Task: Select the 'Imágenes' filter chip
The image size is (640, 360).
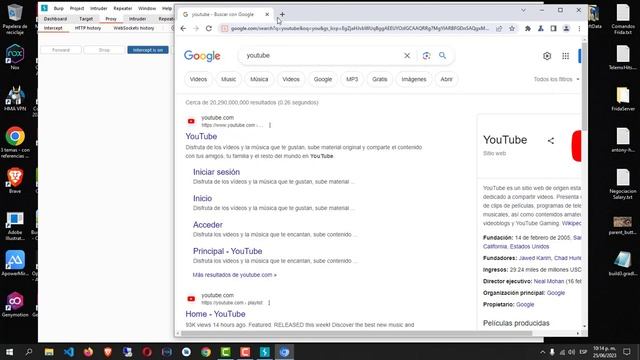Action: coord(414,79)
